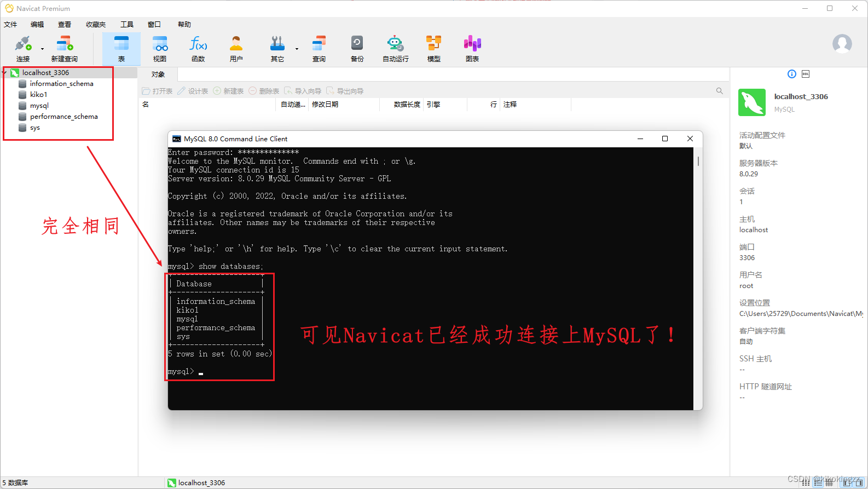
Task: Click the Others (其它) toolbar icon
Action: coord(277,48)
